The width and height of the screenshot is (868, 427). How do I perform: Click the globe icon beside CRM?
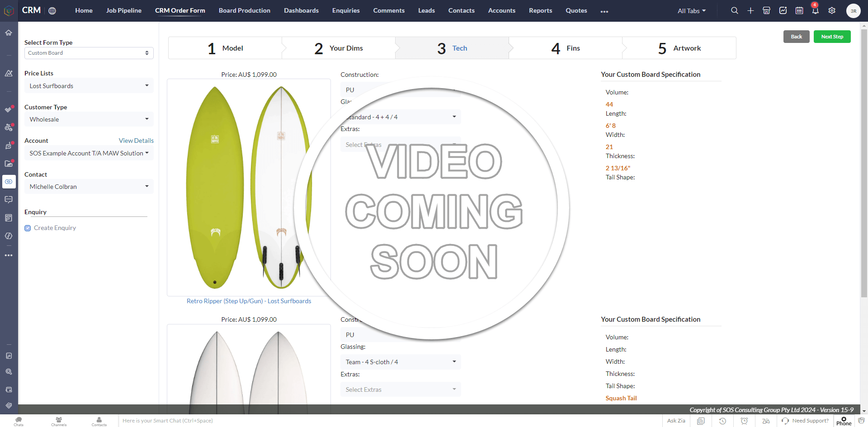(52, 11)
